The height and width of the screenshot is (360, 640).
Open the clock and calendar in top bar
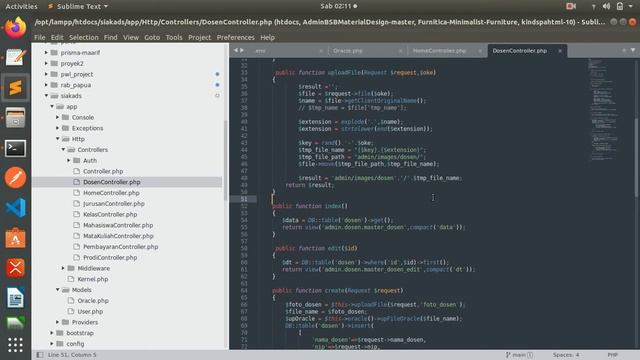click(338, 6)
